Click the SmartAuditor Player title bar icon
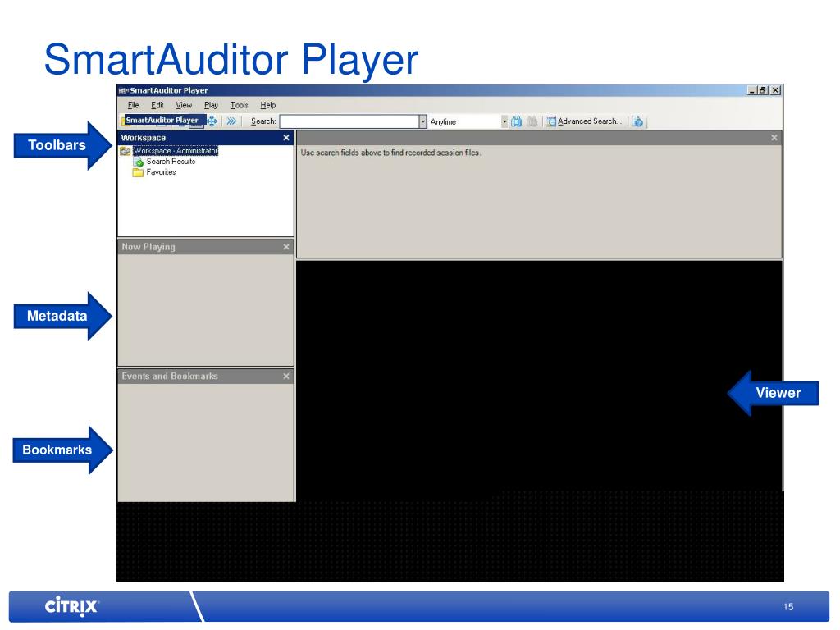 [123, 90]
